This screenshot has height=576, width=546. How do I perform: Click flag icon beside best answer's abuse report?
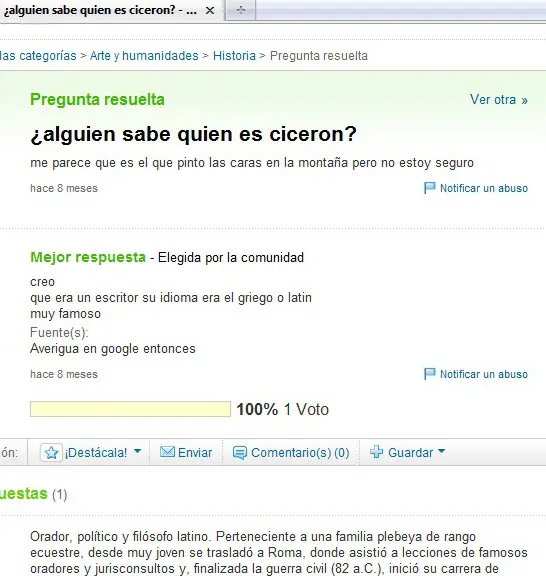(x=430, y=374)
